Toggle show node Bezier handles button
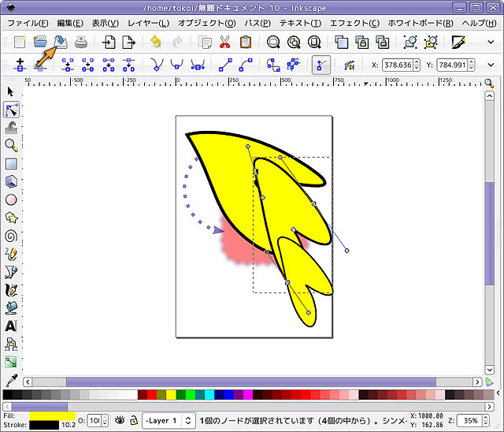Image resolution: width=504 pixels, height=432 pixels. (321, 65)
